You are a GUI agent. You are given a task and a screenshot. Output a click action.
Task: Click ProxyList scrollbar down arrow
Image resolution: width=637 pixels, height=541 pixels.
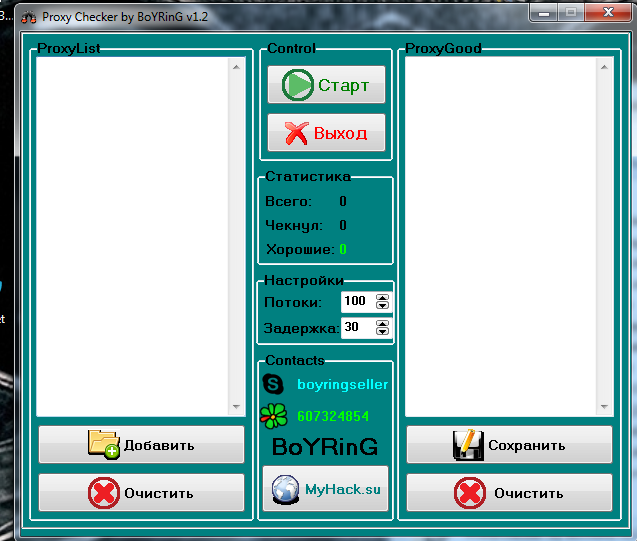236,407
